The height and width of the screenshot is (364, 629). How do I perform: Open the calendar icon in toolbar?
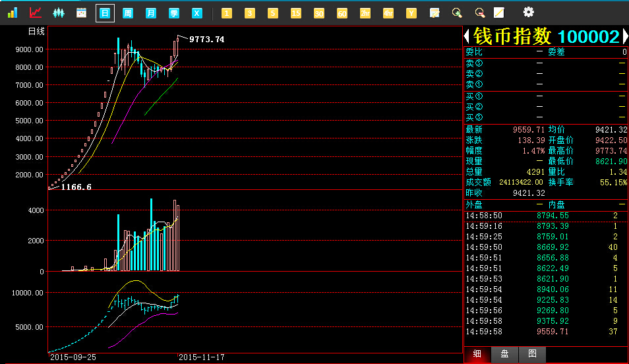[82, 13]
